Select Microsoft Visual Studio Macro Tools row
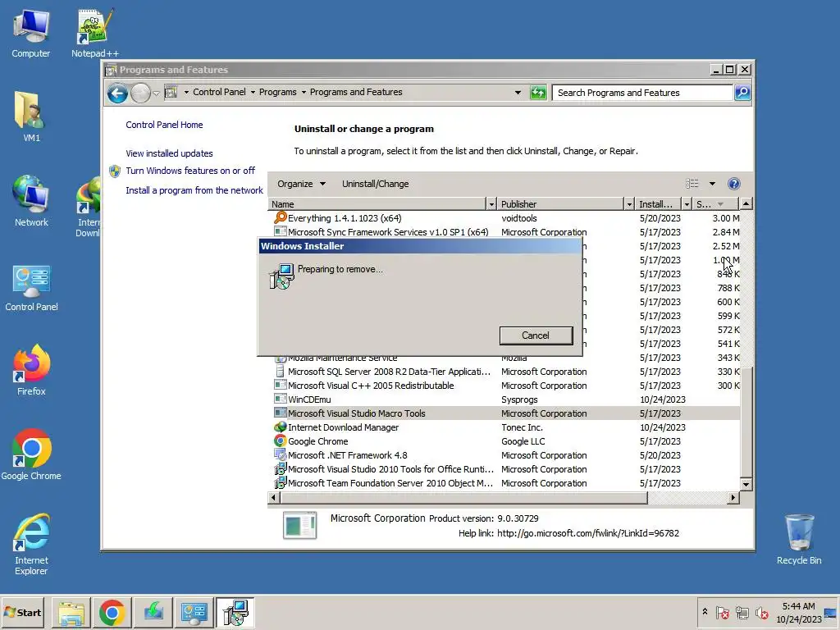The width and height of the screenshot is (840, 630). pos(504,413)
